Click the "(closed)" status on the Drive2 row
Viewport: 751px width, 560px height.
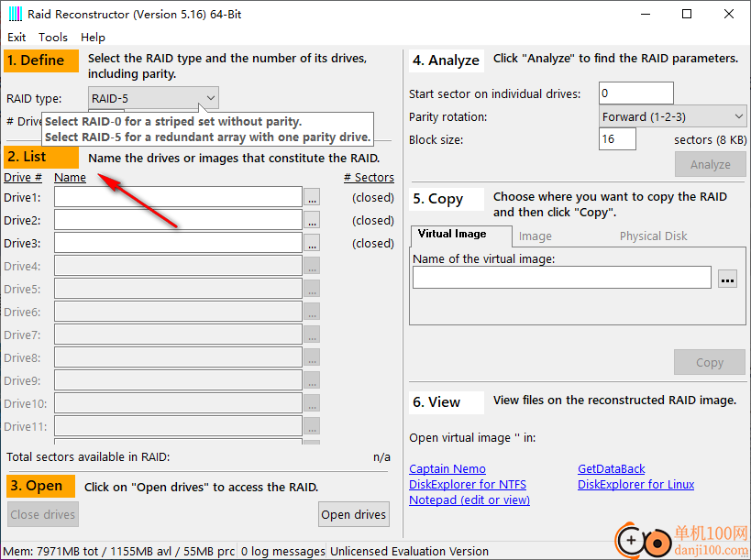373,221
